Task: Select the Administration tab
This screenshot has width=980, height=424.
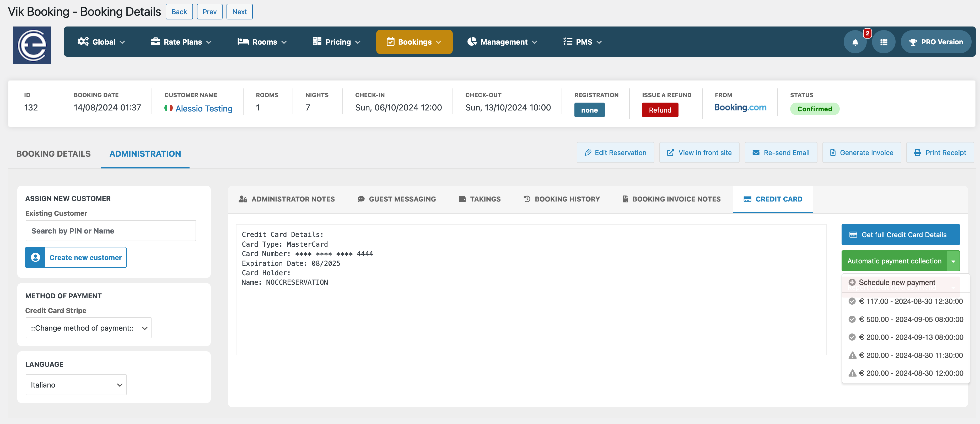Action: (x=145, y=153)
